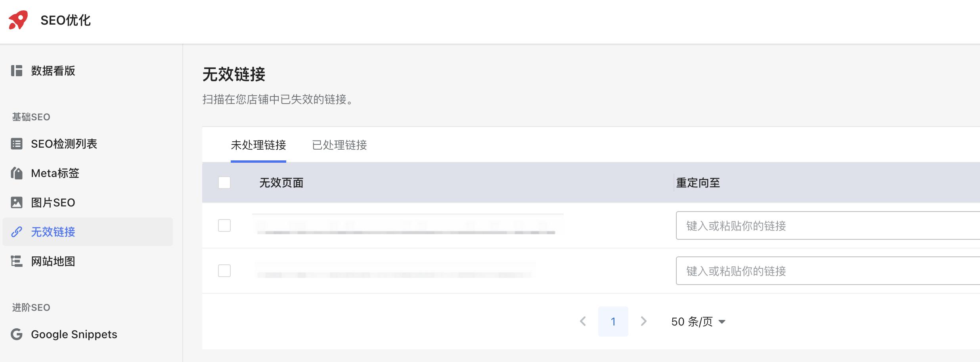The image size is (980, 362).
Task: Switch to the 已处理链接 tab
Action: click(x=339, y=146)
